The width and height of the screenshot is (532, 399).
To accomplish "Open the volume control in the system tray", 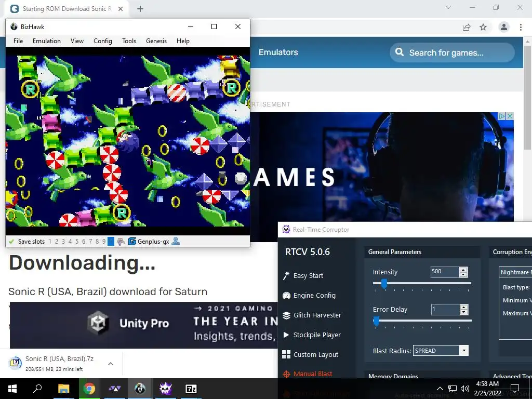I will coord(465,389).
